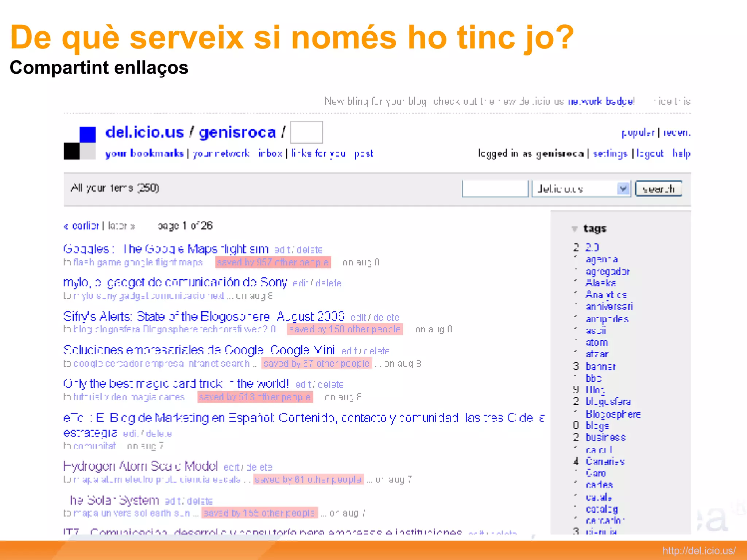
Task: Select the blogosfera tag
Action: pyautogui.click(x=608, y=401)
